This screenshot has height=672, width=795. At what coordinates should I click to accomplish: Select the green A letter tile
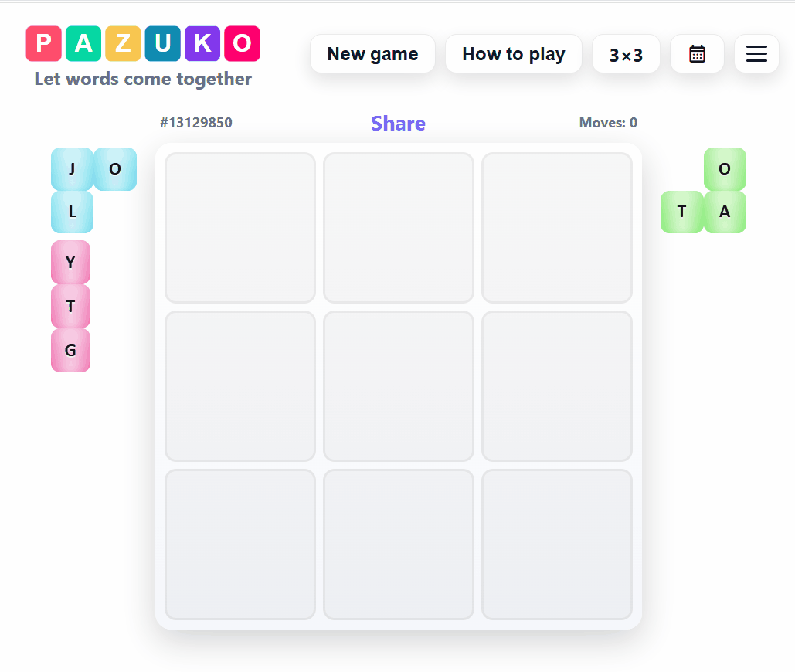[725, 212]
